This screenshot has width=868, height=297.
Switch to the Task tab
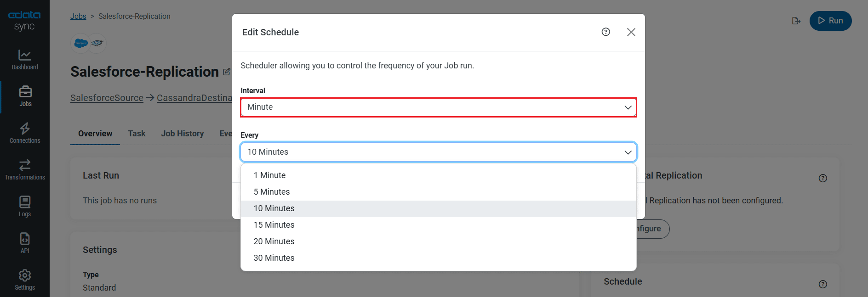(x=137, y=134)
